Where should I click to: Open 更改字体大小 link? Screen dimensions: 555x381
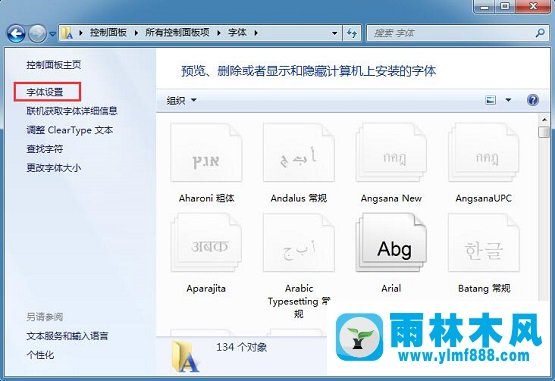pyautogui.click(x=54, y=167)
